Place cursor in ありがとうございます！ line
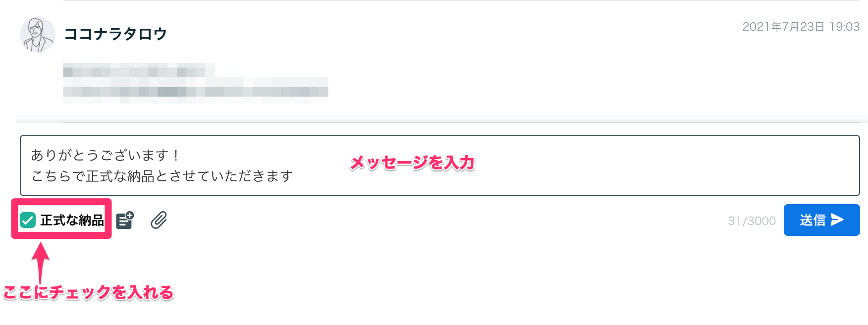The image size is (868, 325). point(106,155)
